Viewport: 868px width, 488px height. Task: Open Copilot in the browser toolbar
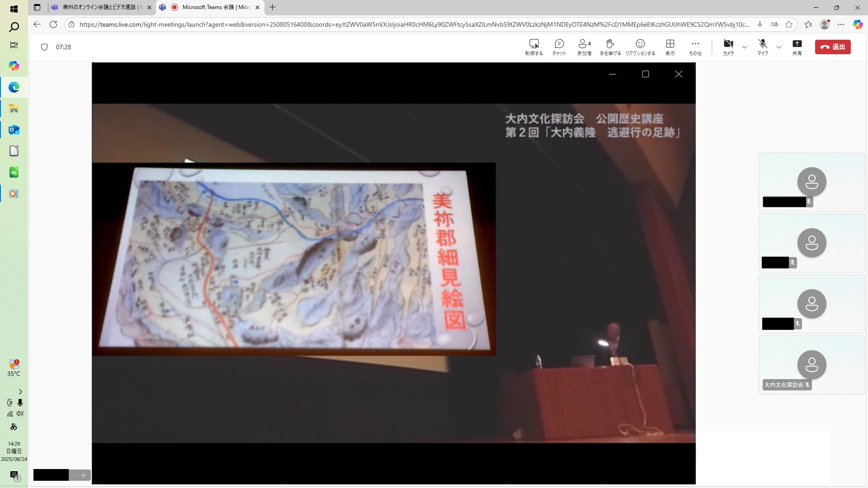pos(858,24)
